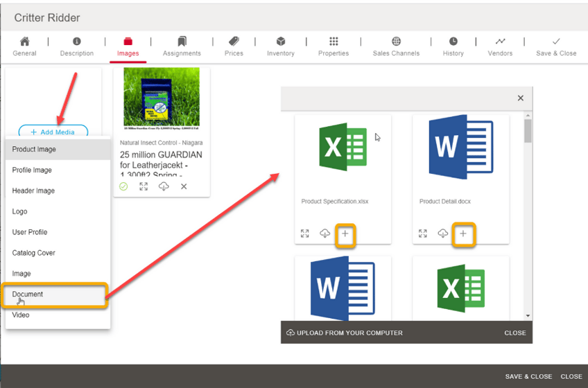The image size is (588, 388).
Task: Click Save & Close in bottom bar
Action: (x=528, y=376)
